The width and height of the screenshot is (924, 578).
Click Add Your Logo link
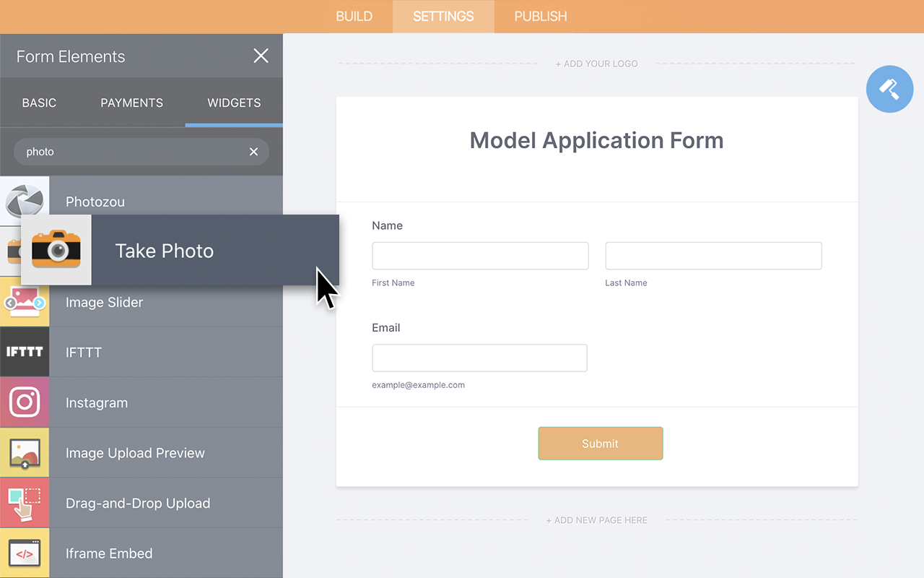pos(596,64)
